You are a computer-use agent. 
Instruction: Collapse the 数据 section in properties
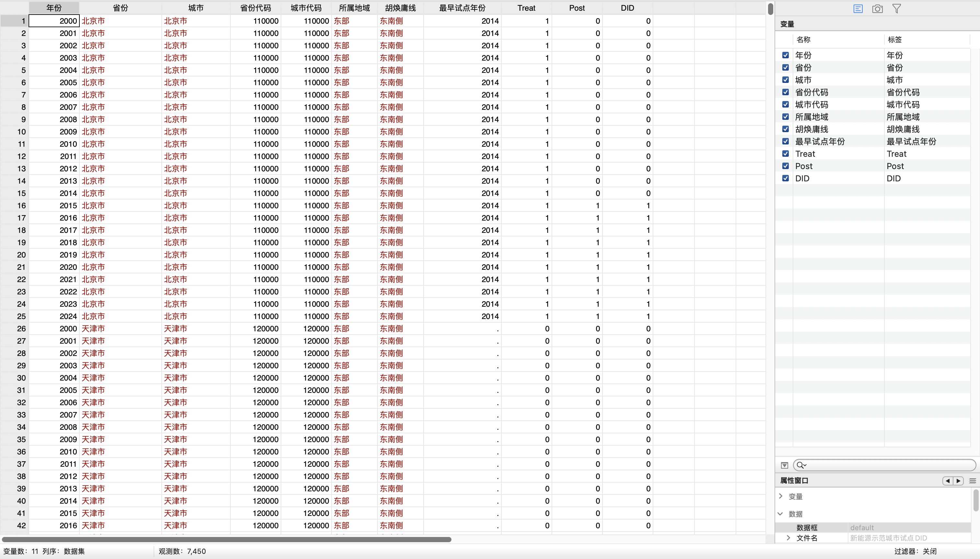[x=781, y=514]
